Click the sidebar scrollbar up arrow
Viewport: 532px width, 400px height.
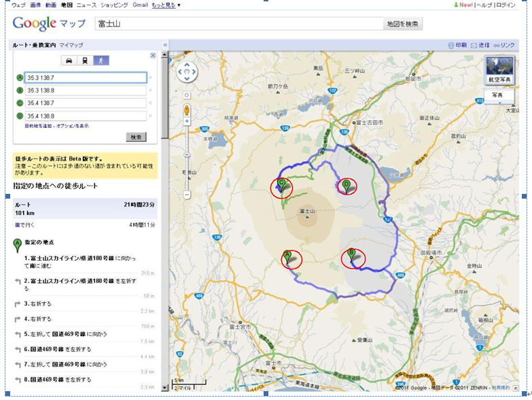[x=165, y=54]
